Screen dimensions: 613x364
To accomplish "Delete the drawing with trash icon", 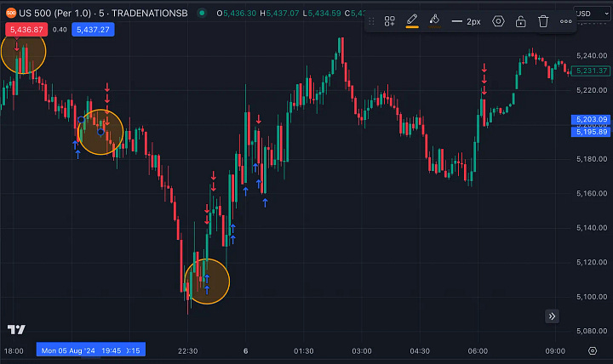I will coord(543,21).
